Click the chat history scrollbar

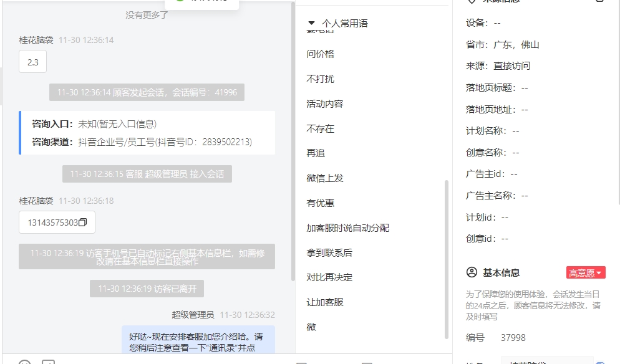[x=293, y=142]
